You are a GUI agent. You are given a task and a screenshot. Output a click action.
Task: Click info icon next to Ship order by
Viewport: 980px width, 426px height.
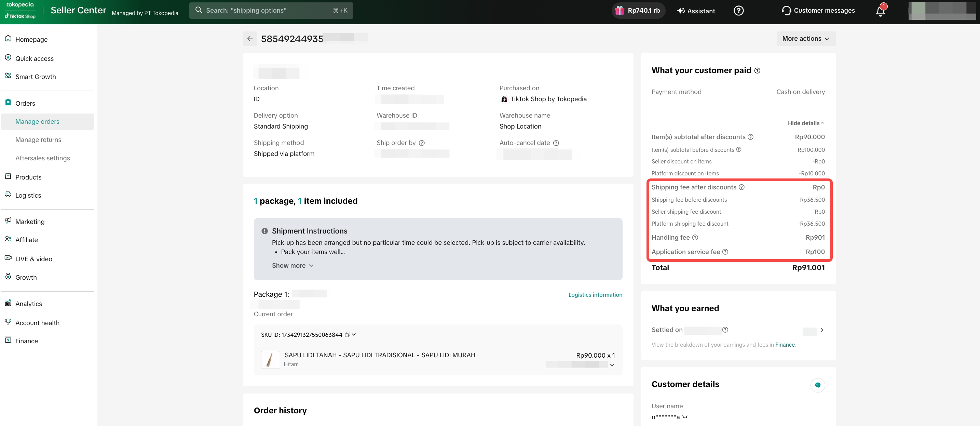pos(422,143)
